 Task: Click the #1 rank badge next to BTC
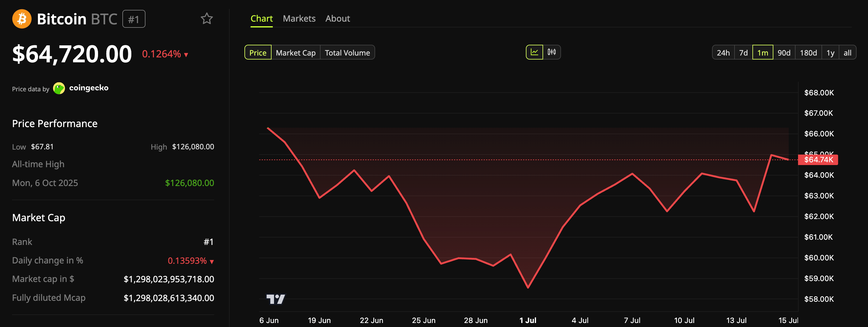[134, 19]
